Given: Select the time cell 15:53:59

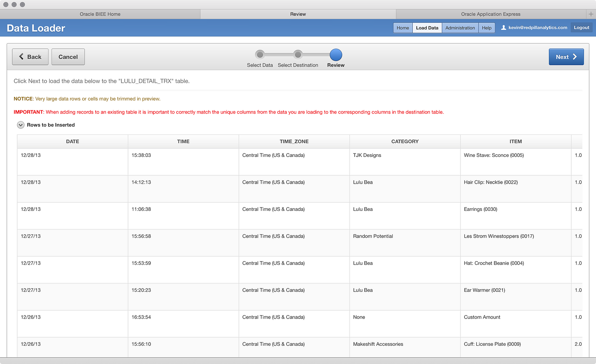Looking at the screenshot, I should (x=183, y=270).
